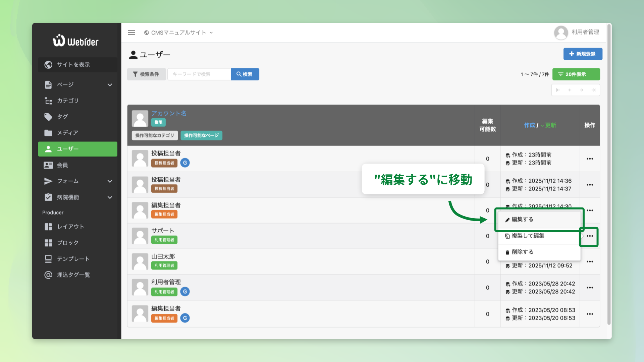This screenshot has height=362, width=644.
Task: Expand the フォーム sidebar chevron
Action: point(110,181)
